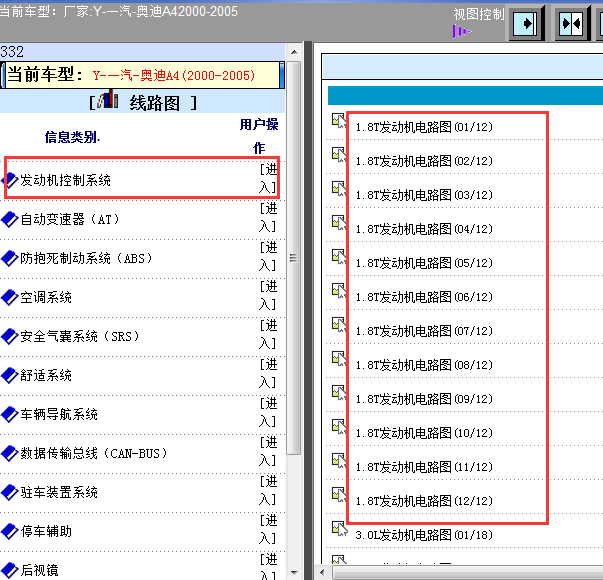603x580 pixels.
Task: Click the book icon beside 停车辅助
Action: [x=10, y=531]
